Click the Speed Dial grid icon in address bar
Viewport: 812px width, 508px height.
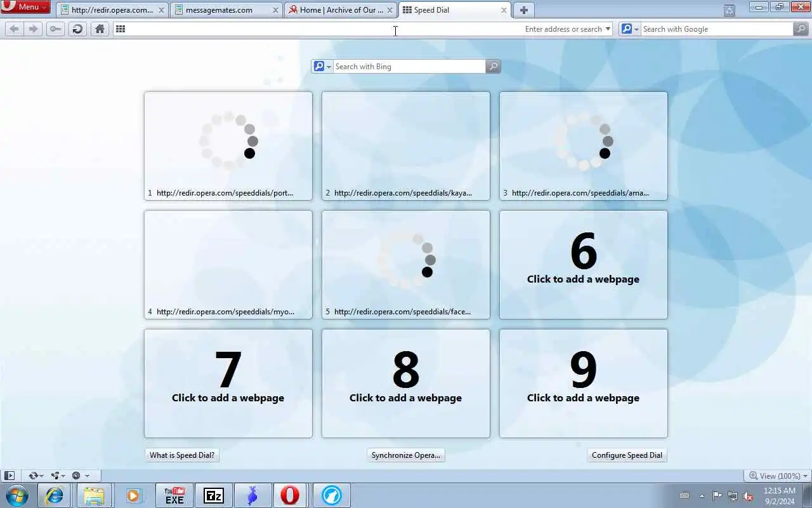coord(121,29)
